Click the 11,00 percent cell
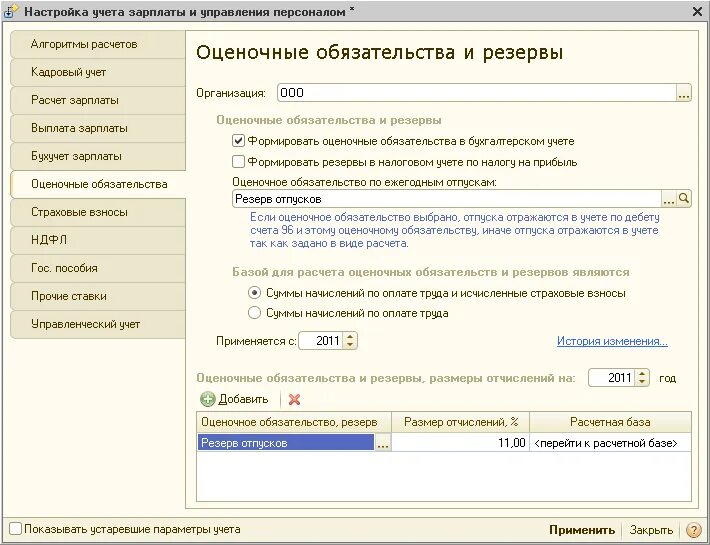The width and height of the screenshot is (710, 545). (x=460, y=443)
